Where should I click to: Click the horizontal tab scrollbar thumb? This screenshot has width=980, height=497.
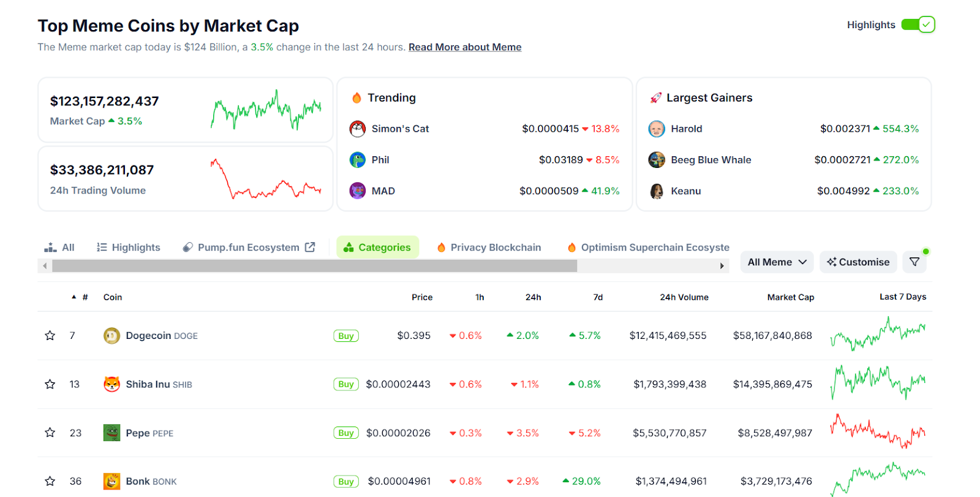pos(315,266)
